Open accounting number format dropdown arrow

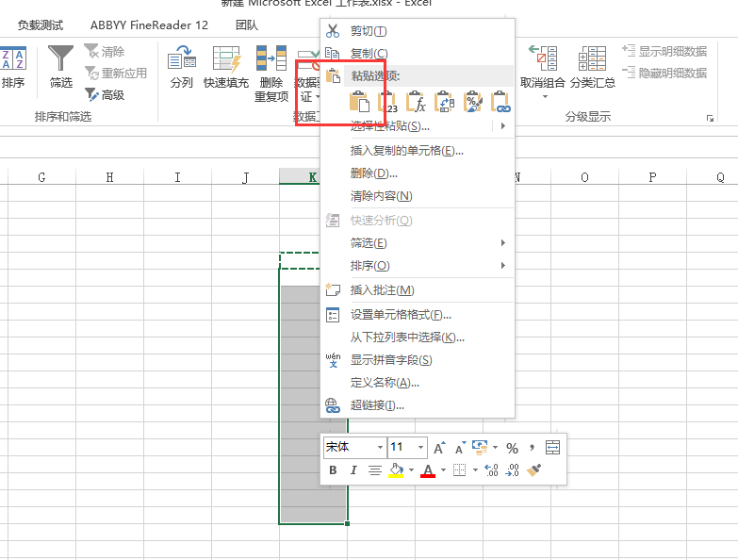(x=495, y=448)
